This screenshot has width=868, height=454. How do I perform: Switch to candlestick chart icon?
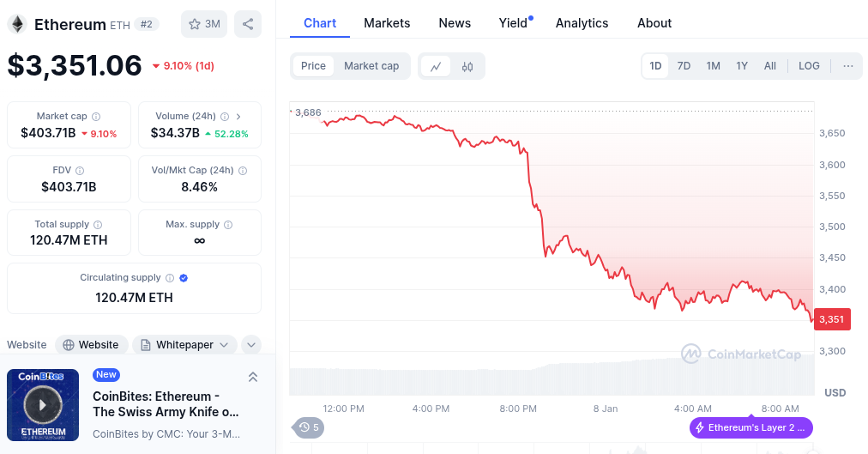467,66
